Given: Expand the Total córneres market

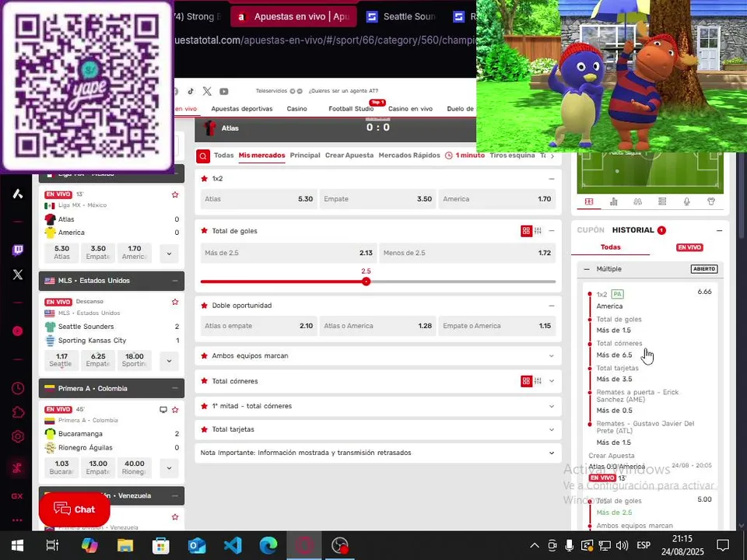Looking at the screenshot, I should pos(551,381).
